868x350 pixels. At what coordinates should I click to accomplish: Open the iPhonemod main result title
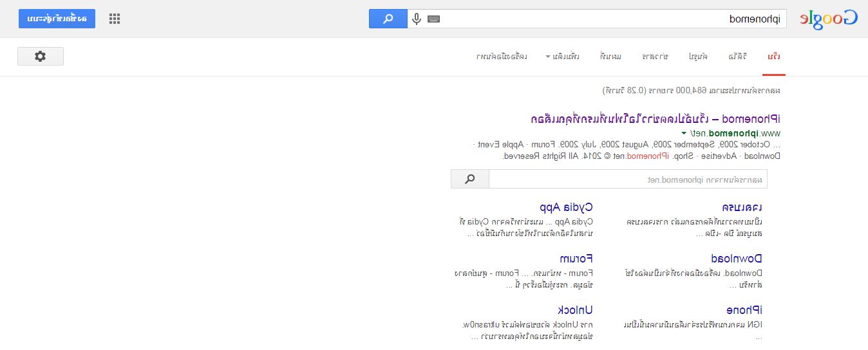656,119
